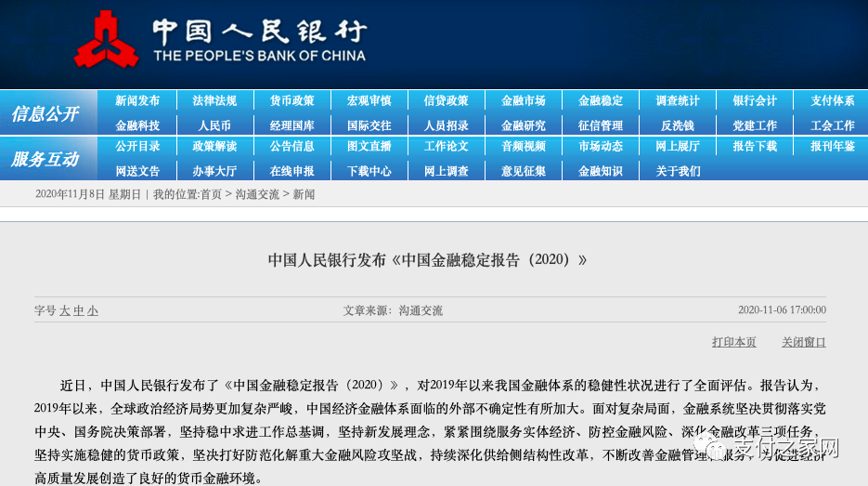Open 意见征集 link
868x486 pixels.
coord(524,171)
